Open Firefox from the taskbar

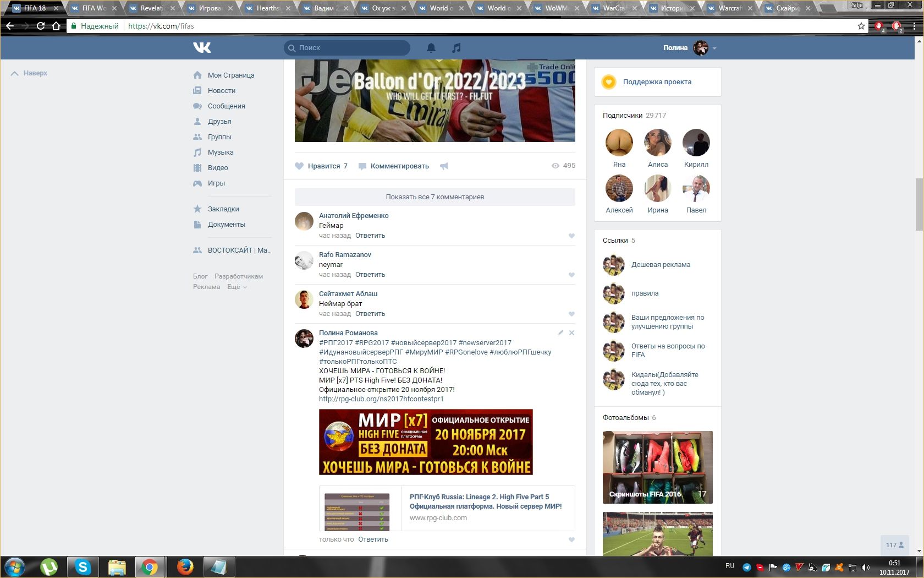point(185,566)
